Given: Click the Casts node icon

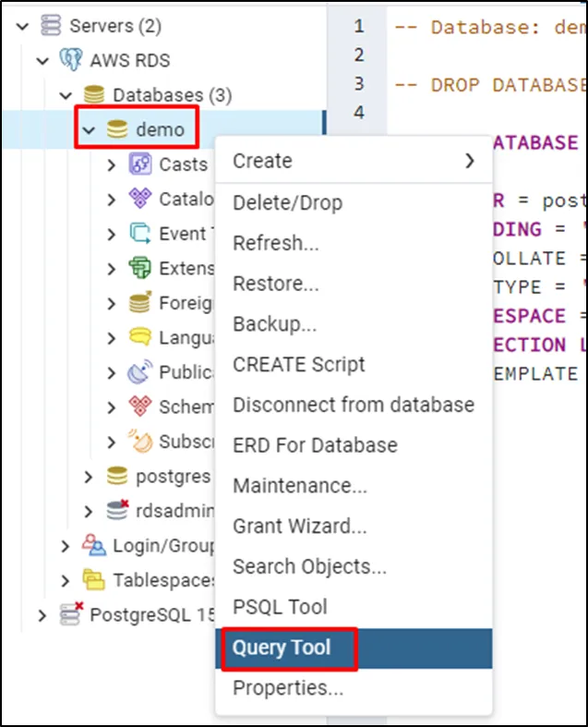Looking at the screenshot, I should point(139,164).
